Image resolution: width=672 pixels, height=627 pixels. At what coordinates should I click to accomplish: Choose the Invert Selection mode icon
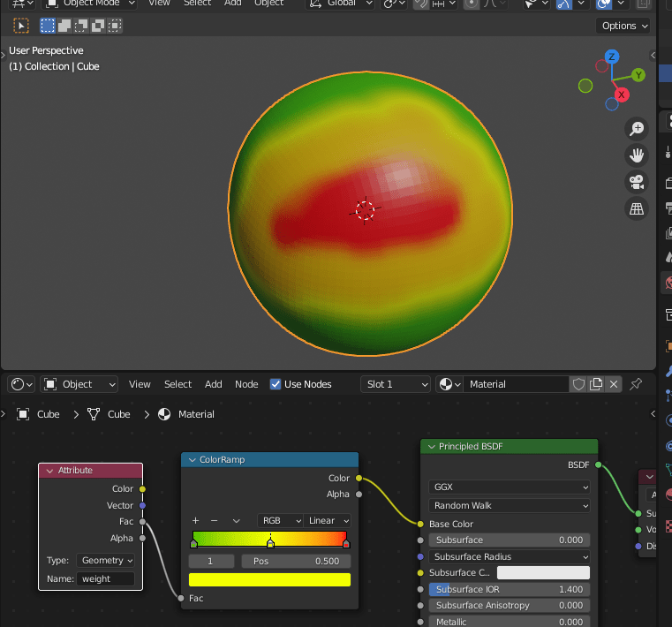point(98,26)
